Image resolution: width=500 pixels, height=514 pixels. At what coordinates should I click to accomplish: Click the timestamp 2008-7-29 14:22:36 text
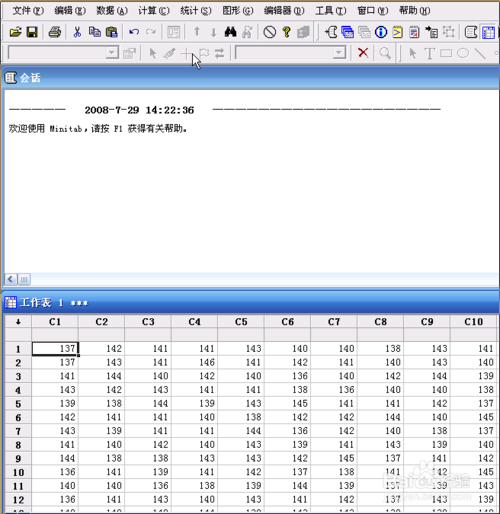click(139, 110)
